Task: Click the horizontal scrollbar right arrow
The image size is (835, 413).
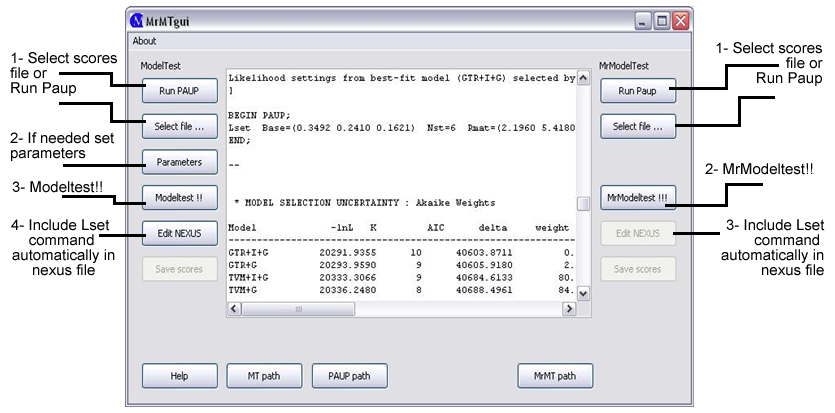Action: tap(569, 309)
